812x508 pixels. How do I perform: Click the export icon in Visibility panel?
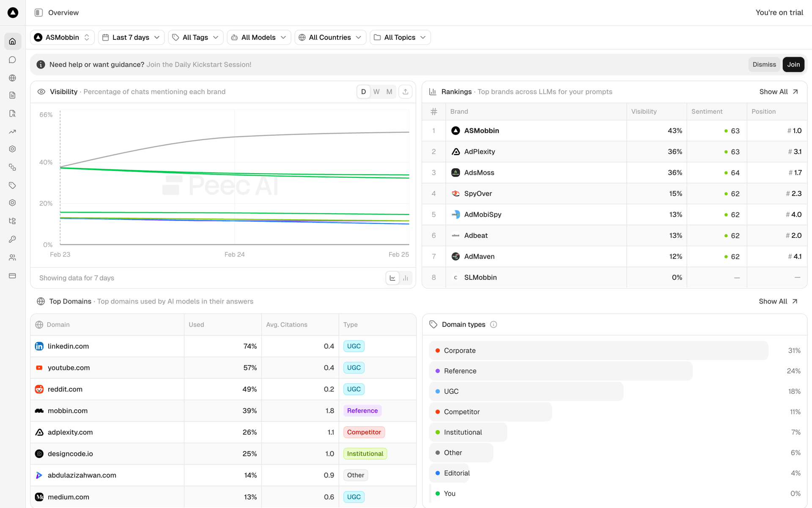[x=405, y=92]
